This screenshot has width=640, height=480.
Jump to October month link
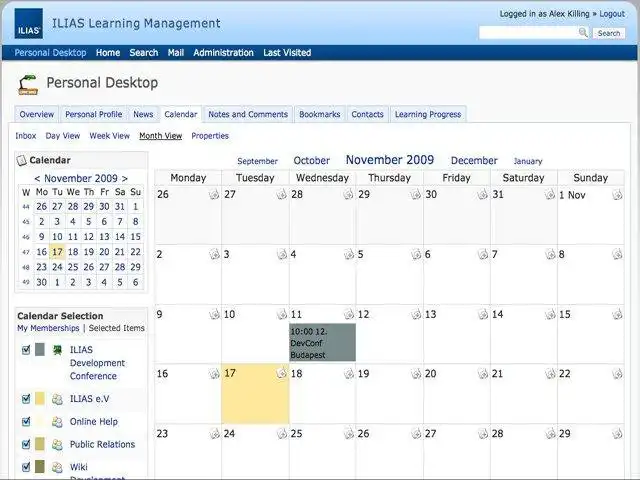tap(311, 160)
